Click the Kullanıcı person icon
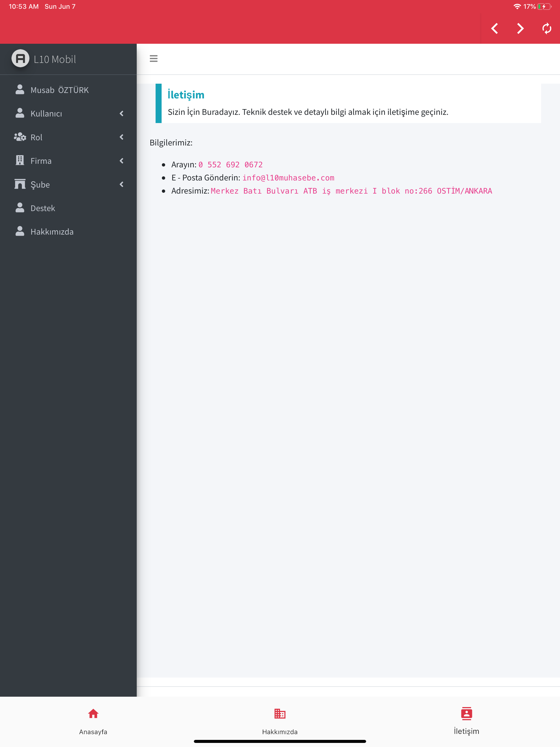Image resolution: width=560 pixels, height=747 pixels. click(20, 113)
